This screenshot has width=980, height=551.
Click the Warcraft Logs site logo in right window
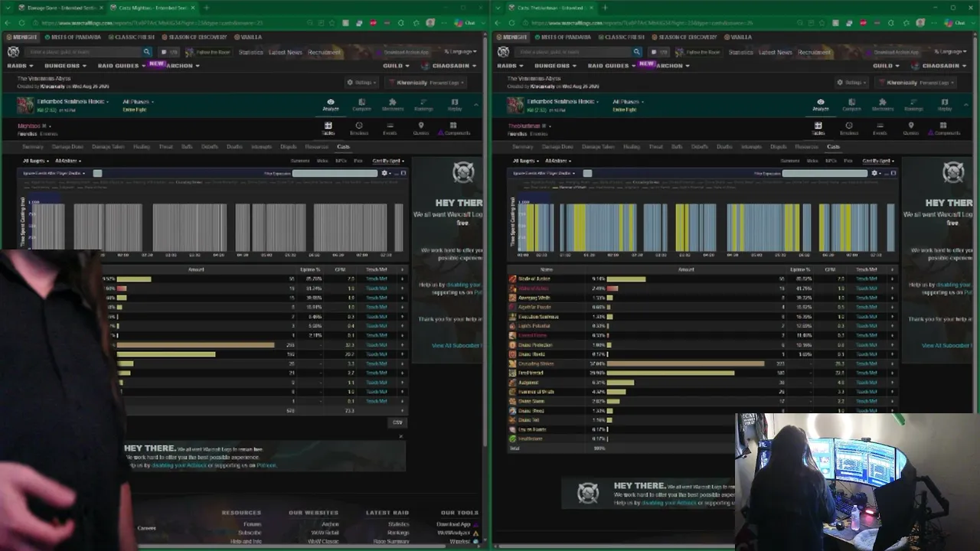503,52
